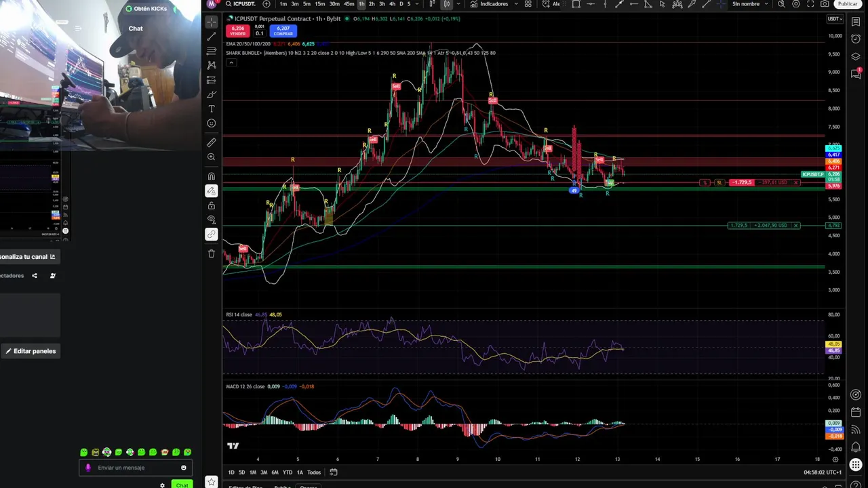The image size is (868, 488).
Task: Click the Obtén KICKs button
Action: click(x=146, y=9)
